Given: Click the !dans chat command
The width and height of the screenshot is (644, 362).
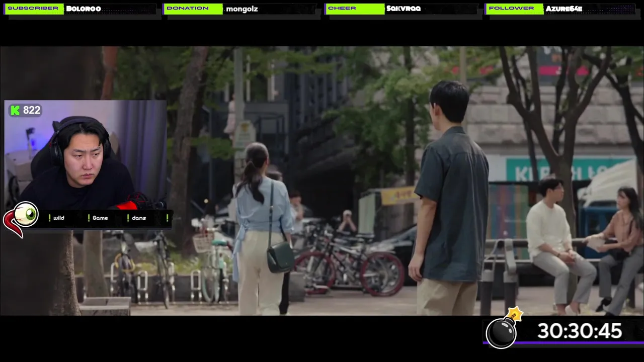Looking at the screenshot, I should point(137,218).
